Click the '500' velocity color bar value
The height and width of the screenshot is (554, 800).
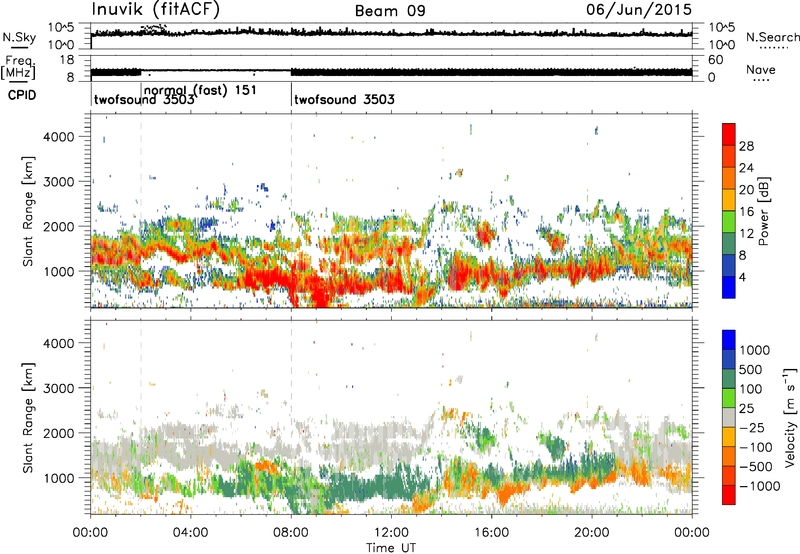tap(753, 370)
